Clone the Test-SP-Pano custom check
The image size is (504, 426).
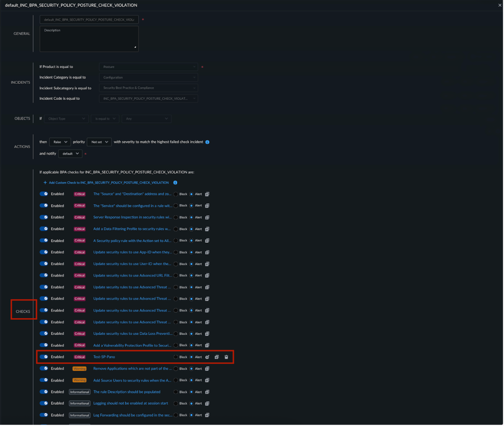[217, 357]
